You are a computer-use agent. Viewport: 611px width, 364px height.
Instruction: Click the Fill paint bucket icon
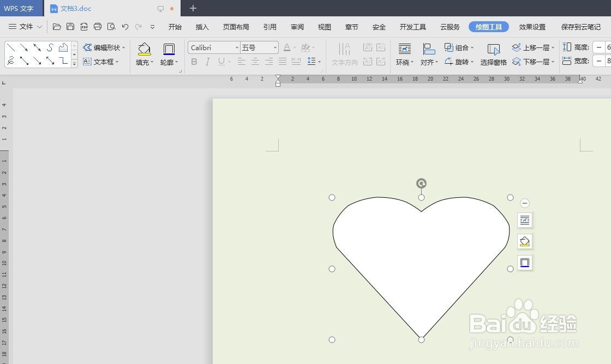coord(144,49)
